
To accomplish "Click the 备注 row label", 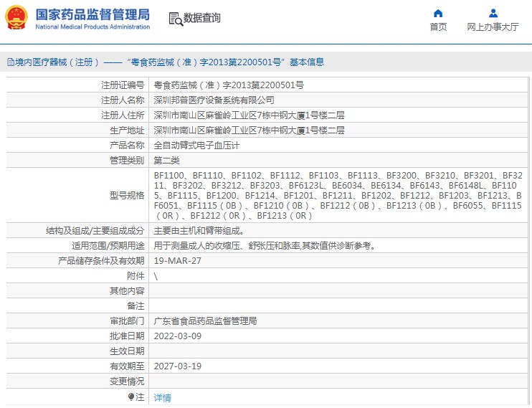I will pos(136,306).
